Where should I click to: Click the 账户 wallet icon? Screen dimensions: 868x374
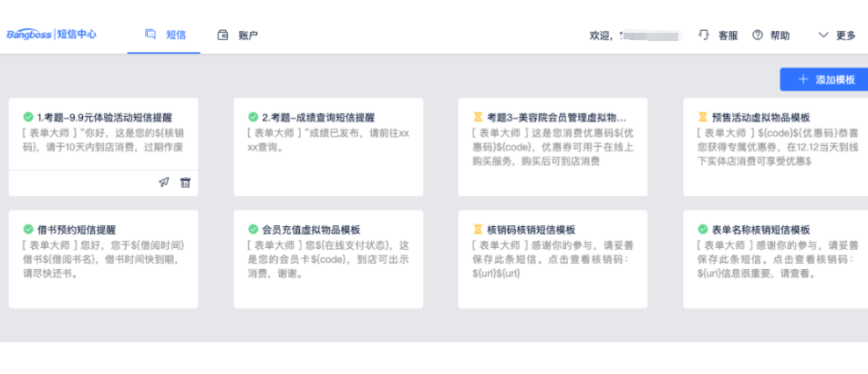click(223, 35)
